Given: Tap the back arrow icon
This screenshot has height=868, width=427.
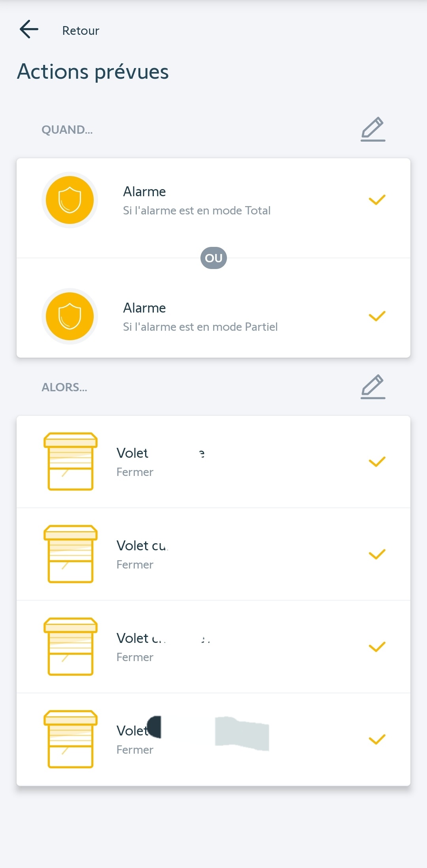Looking at the screenshot, I should [29, 30].
